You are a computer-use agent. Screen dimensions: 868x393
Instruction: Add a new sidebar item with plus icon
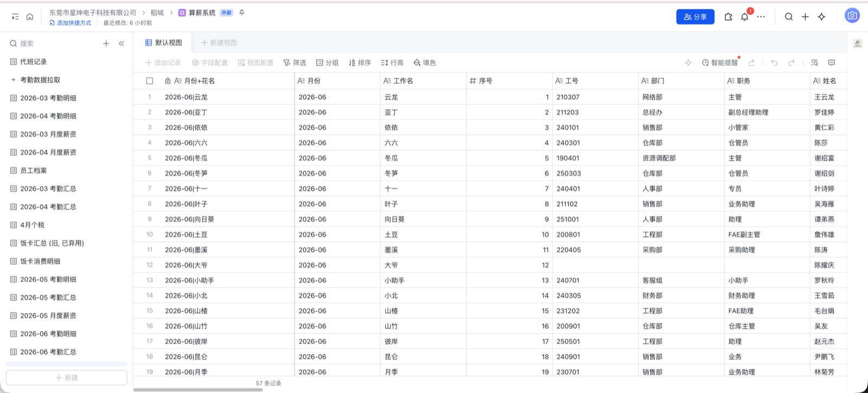[106, 43]
